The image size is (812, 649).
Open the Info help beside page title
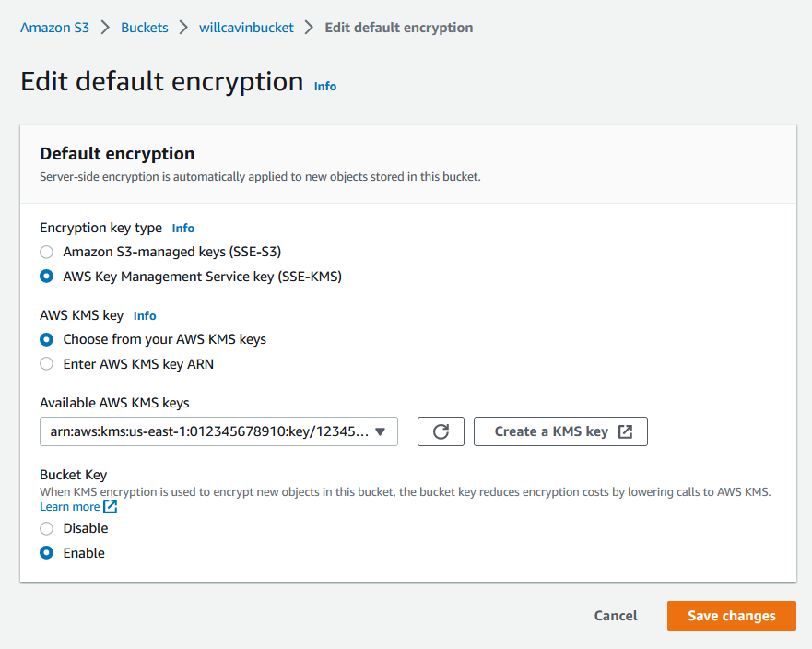pyautogui.click(x=324, y=86)
